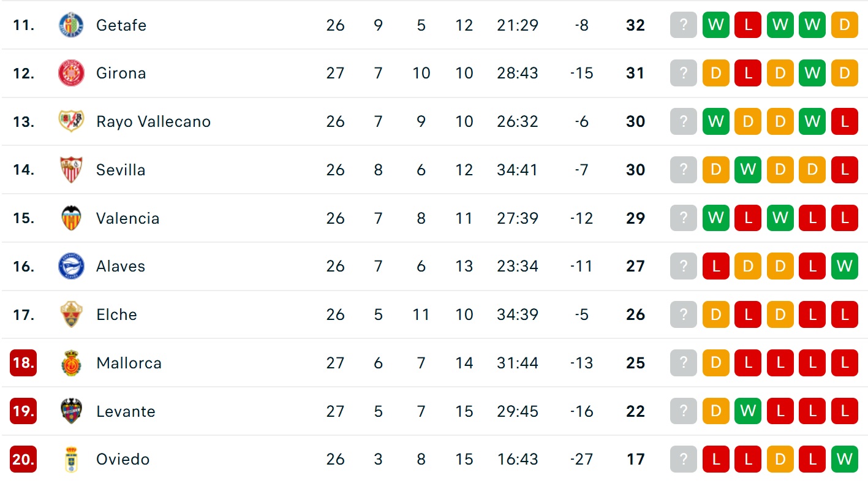Open the Elche team page link
Viewport: 868px width, 483px height.
[116, 314]
